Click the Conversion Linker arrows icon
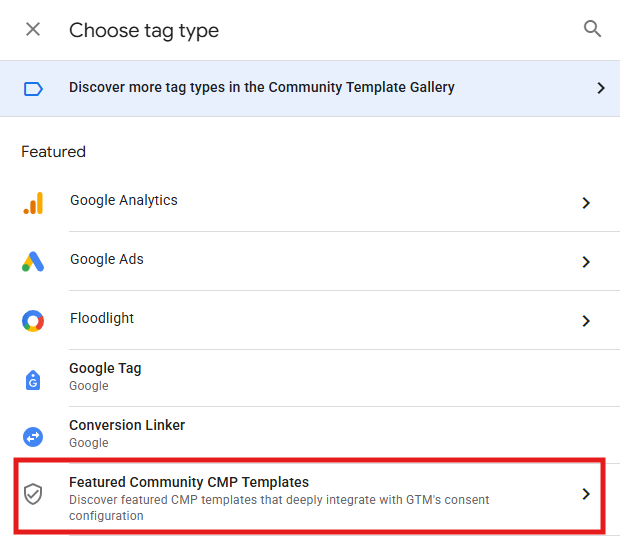This screenshot has height=539, width=620. coord(33,437)
